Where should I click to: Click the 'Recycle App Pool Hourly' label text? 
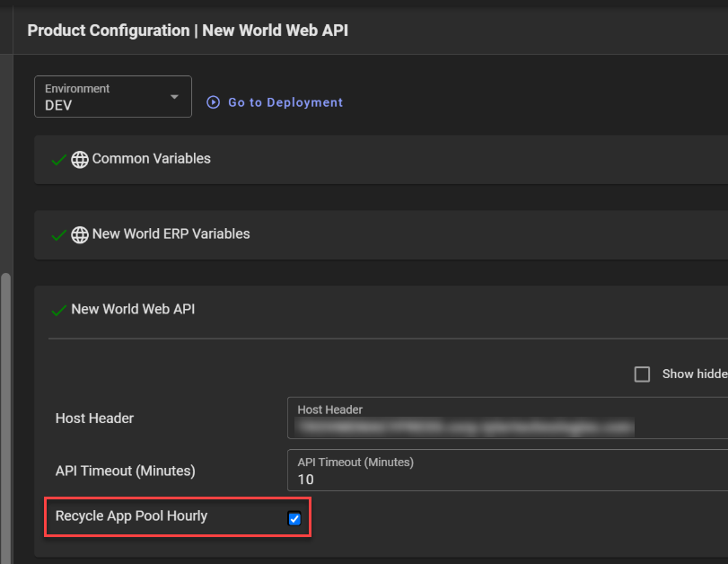tap(131, 516)
